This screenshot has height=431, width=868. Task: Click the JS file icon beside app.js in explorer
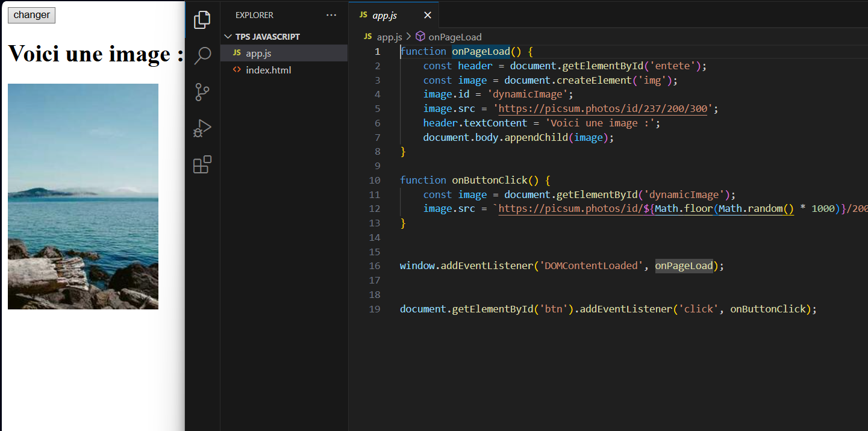237,53
